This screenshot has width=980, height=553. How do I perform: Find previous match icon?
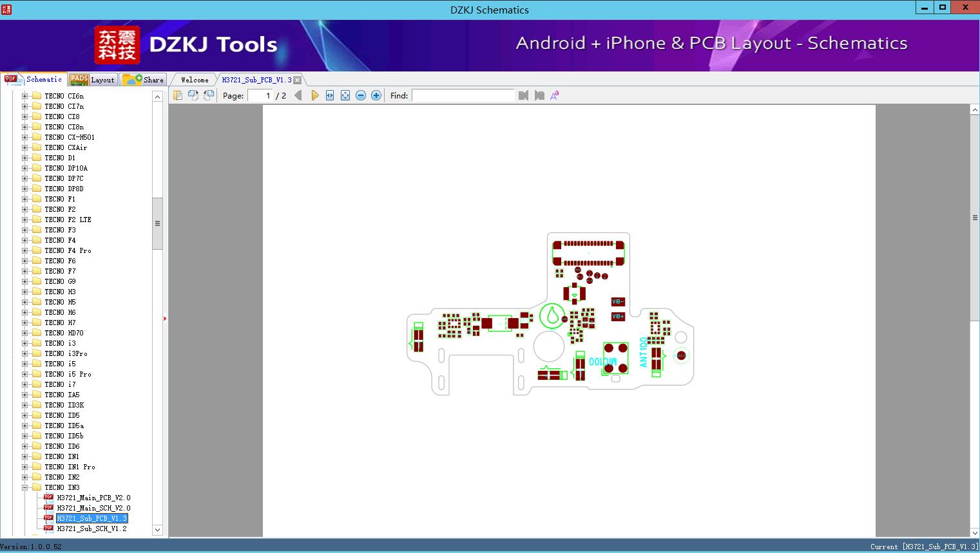(x=523, y=95)
